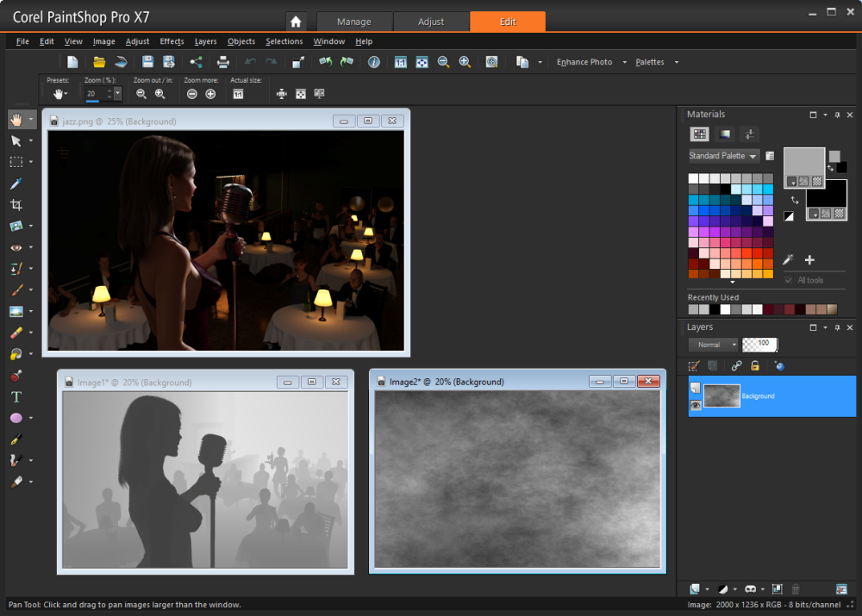Hide the Background layer with eye icon
The image size is (862, 616).
696,405
